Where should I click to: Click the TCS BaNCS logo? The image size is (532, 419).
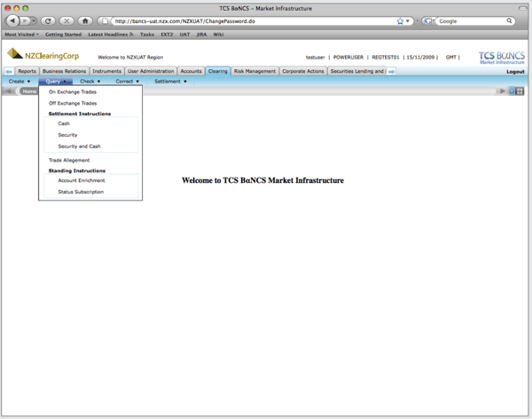click(x=502, y=57)
